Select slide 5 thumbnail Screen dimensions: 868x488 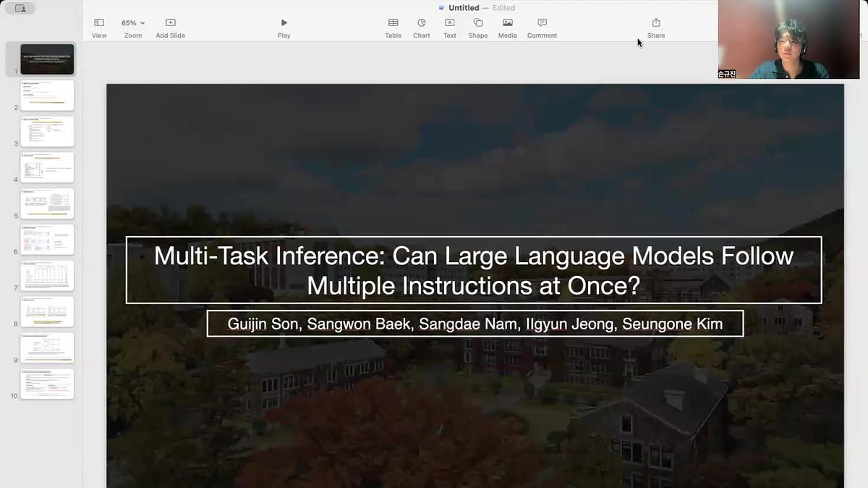tap(47, 203)
